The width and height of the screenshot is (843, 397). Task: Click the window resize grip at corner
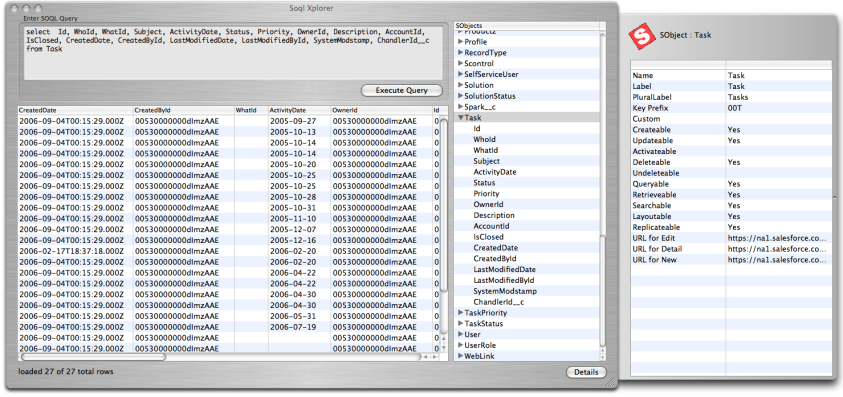tap(612, 381)
